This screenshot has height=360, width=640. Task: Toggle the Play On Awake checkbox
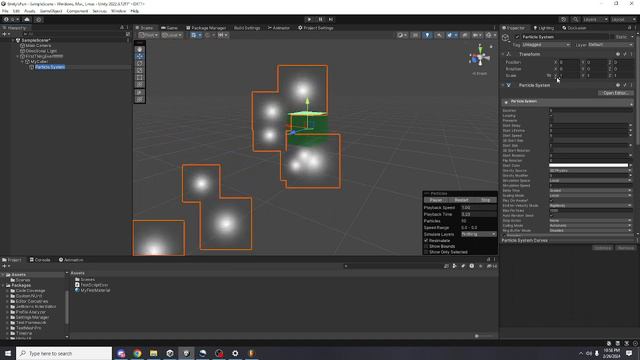[551, 200]
